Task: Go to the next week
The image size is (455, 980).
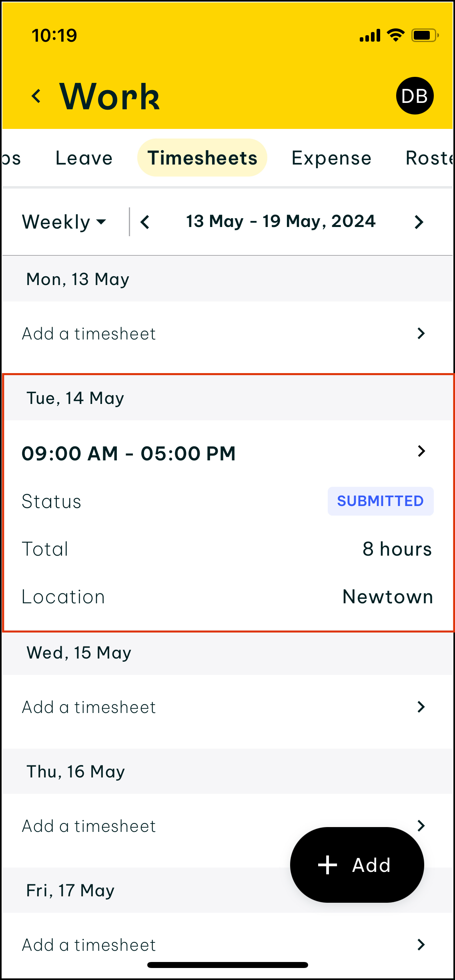Action: (419, 222)
